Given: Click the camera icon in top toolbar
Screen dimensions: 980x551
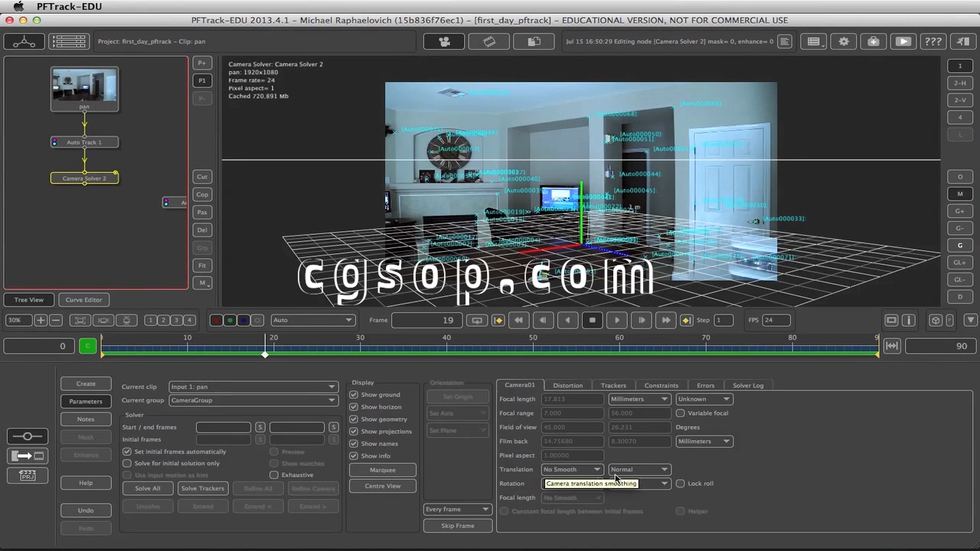Looking at the screenshot, I should (444, 41).
